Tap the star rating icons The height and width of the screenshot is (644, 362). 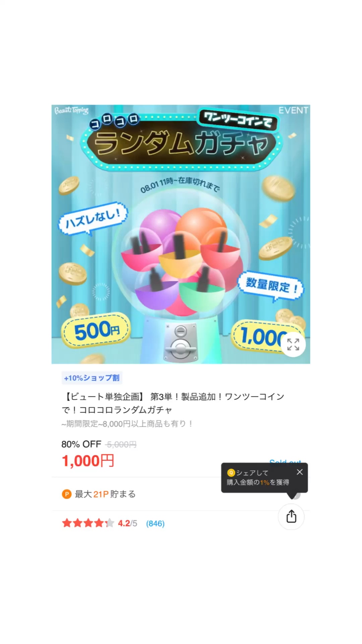pyautogui.click(x=88, y=523)
